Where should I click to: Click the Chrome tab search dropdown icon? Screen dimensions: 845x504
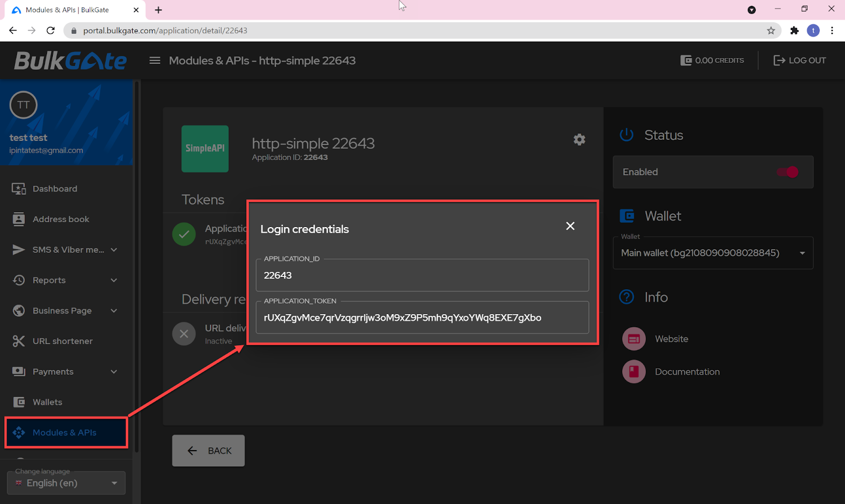pyautogui.click(x=752, y=9)
